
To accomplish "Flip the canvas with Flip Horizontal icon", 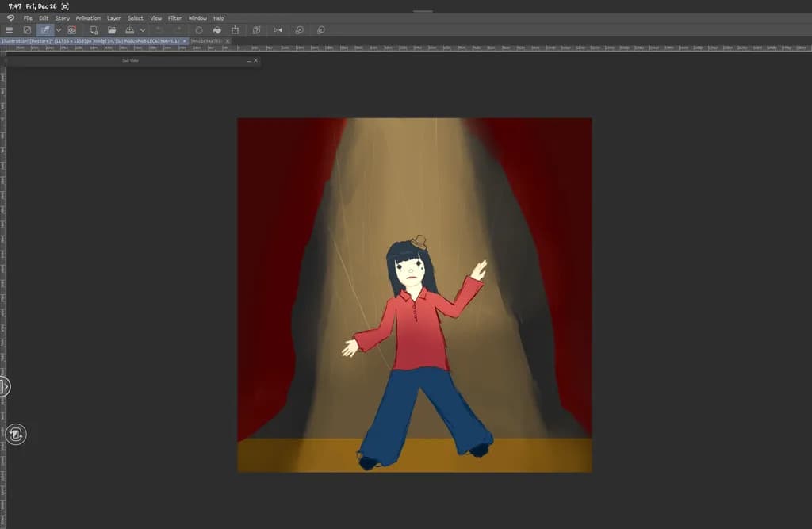I will coord(278,30).
